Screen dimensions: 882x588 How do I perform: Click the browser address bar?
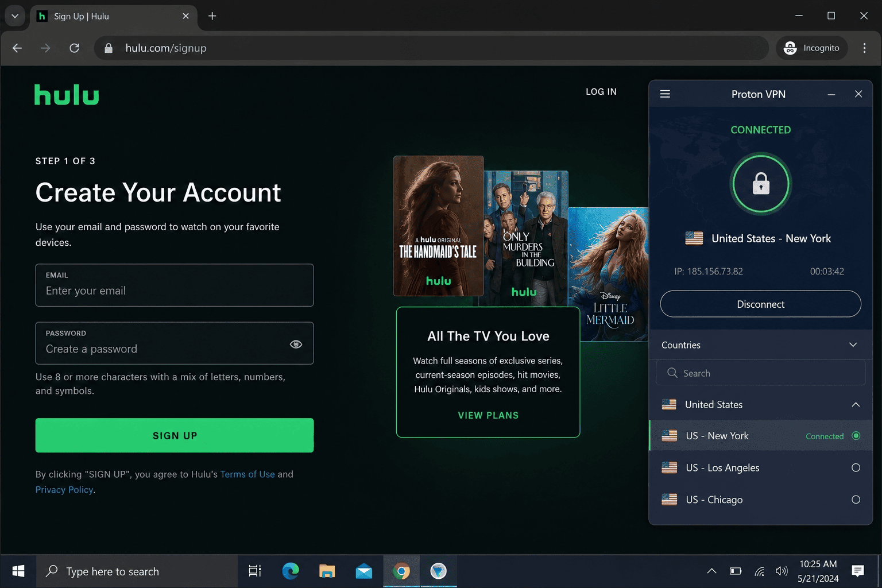click(431, 48)
